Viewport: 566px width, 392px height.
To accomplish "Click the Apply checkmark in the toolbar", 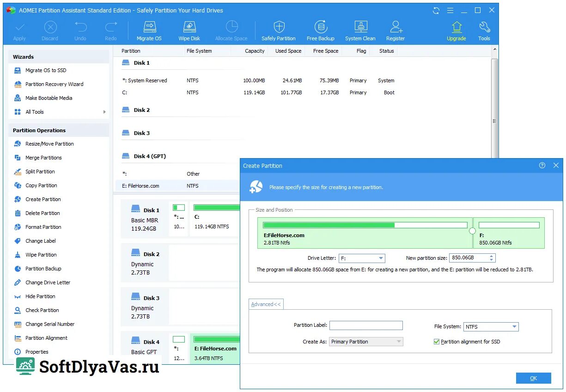I will pos(19,31).
